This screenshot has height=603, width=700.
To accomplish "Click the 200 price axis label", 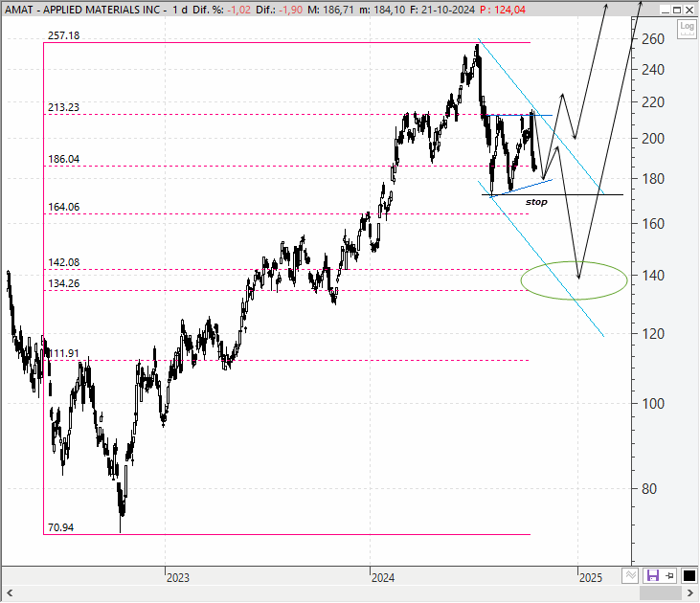I will (x=653, y=139).
